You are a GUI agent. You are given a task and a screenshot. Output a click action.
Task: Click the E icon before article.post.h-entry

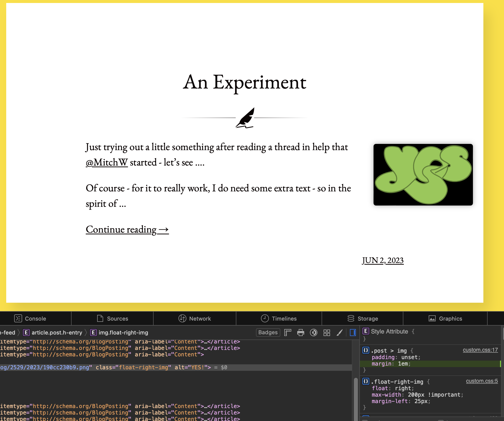[x=26, y=333]
